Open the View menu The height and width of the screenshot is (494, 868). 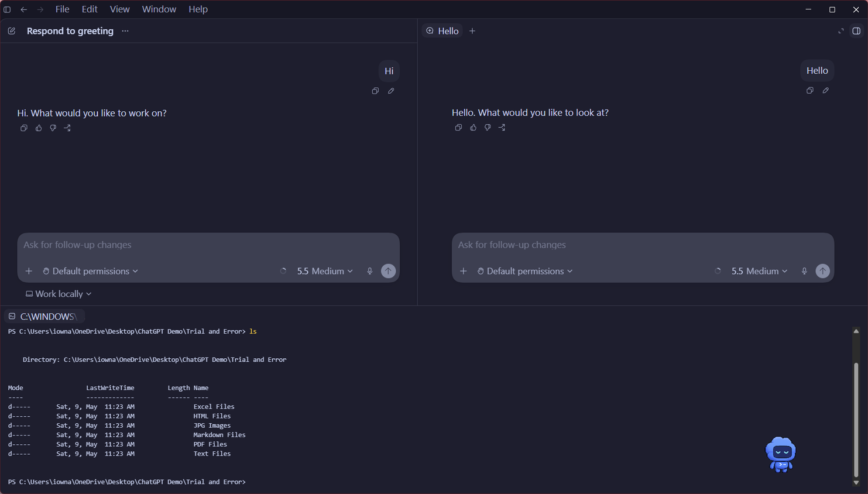coord(119,9)
